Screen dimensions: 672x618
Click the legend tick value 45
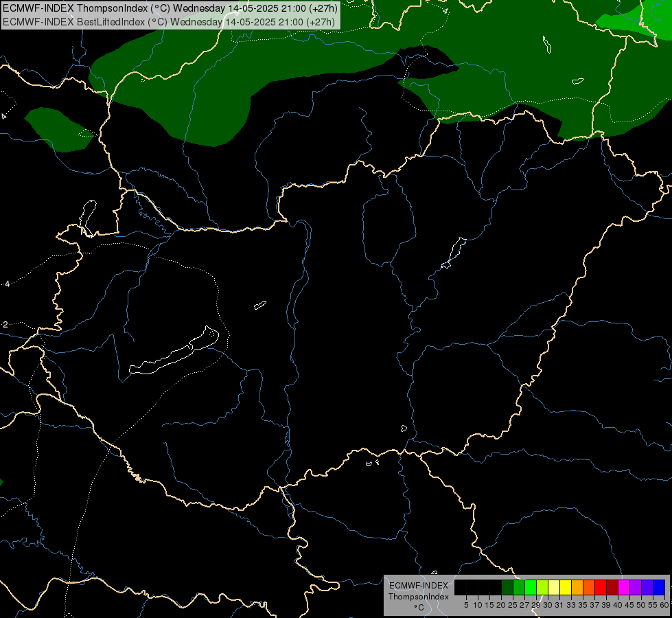[x=629, y=605]
